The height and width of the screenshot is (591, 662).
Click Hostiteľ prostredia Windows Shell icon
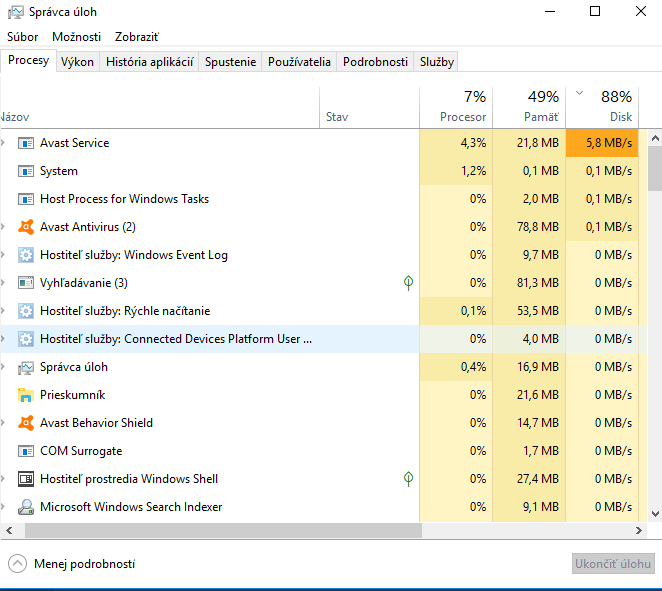pos(26,479)
